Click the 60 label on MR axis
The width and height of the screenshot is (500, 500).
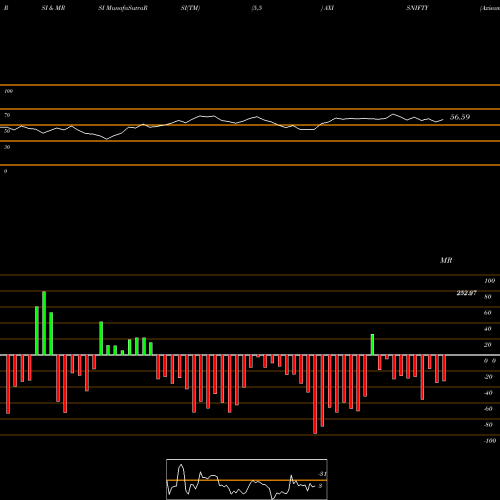click(x=488, y=313)
